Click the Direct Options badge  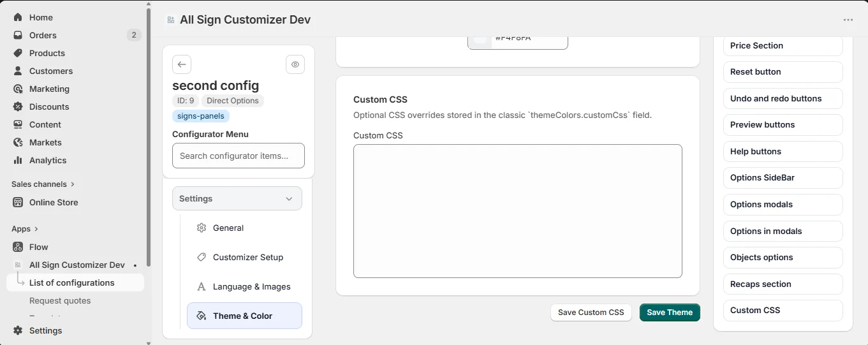coord(233,101)
